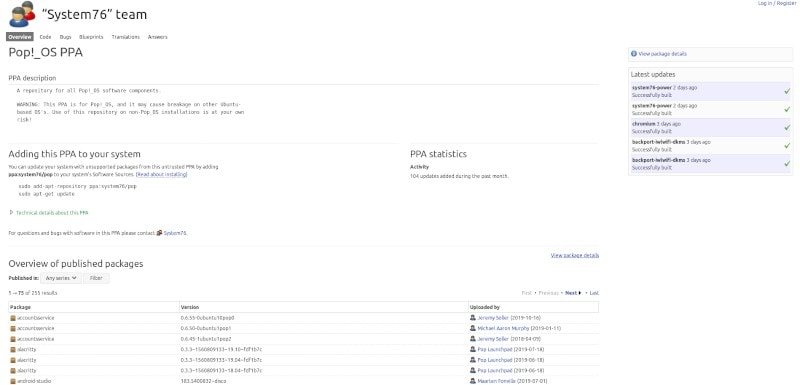Open Jeremy Soller uploader link dated 2018-04-09
The width and height of the screenshot is (800, 385).
click(493, 339)
